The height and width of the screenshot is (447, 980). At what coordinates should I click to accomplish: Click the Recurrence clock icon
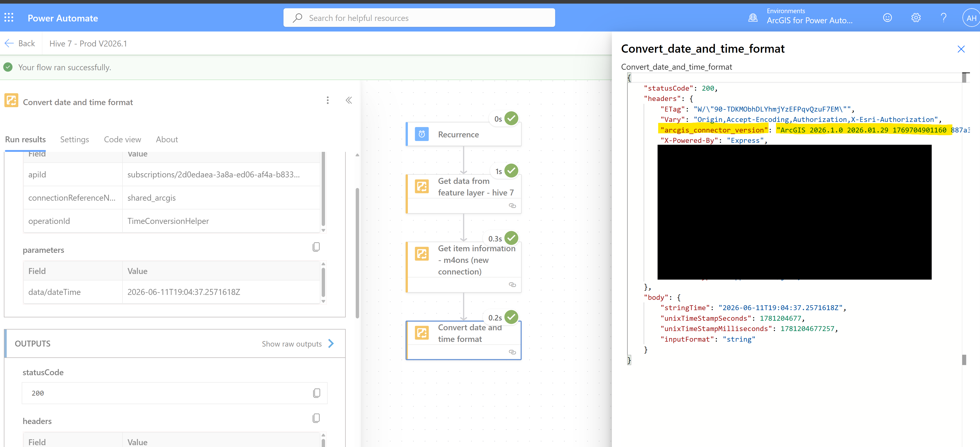[422, 134]
